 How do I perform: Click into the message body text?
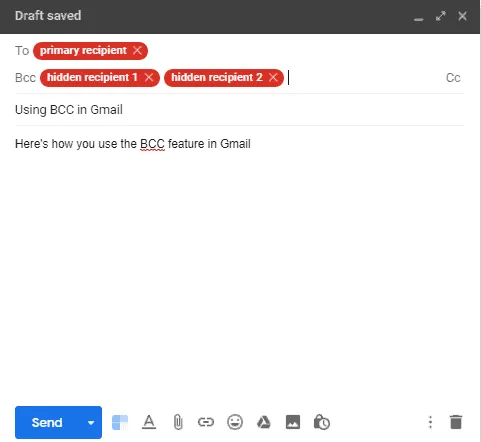pos(133,144)
